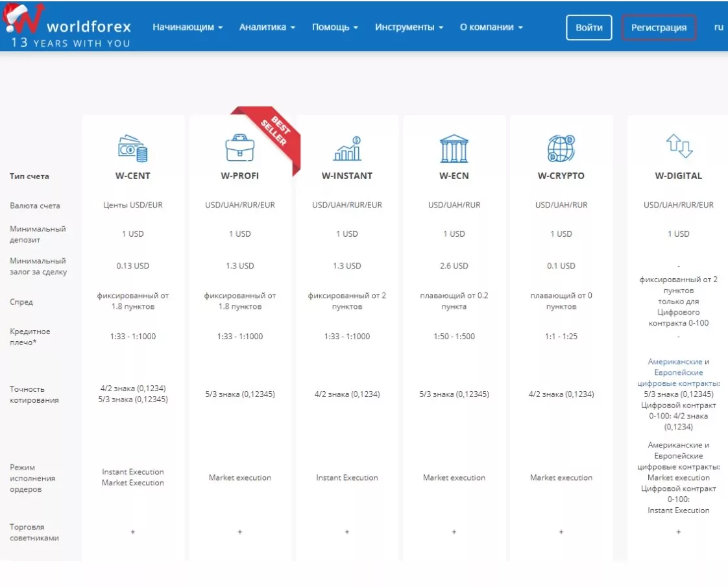Click the W-CENT Instant Execution Market Execution cell
Screen dimensions: 728x587
pyautogui.click(x=133, y=477)
